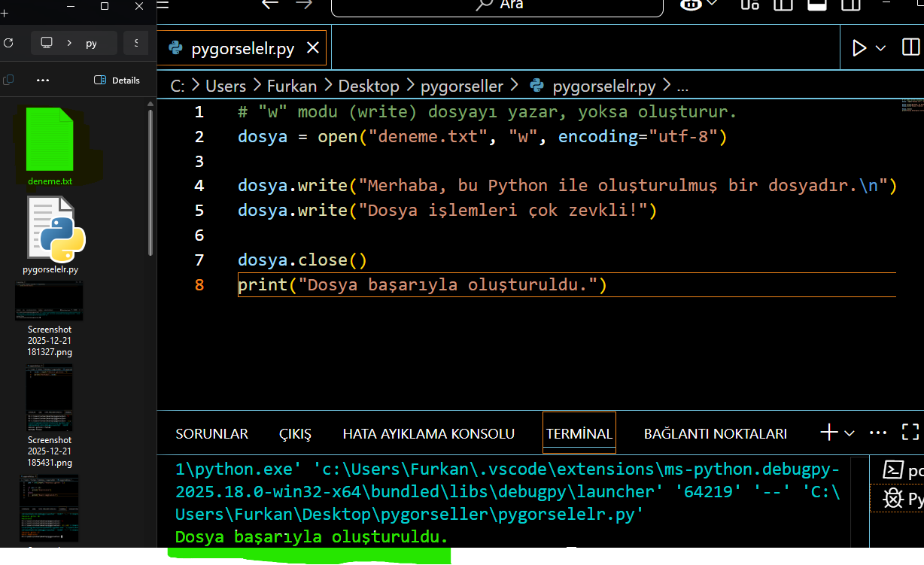The image size is (924, 565).
Task: Click Desktop in the breadcrumb path
Action: [368, 86]
